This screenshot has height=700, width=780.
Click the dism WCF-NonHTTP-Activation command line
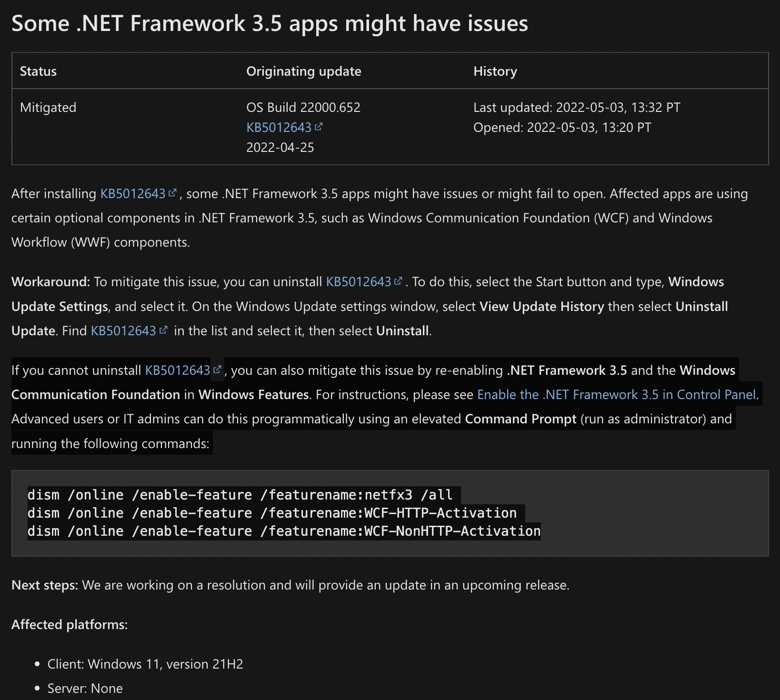pyautogui.click(x=284, y=531)
